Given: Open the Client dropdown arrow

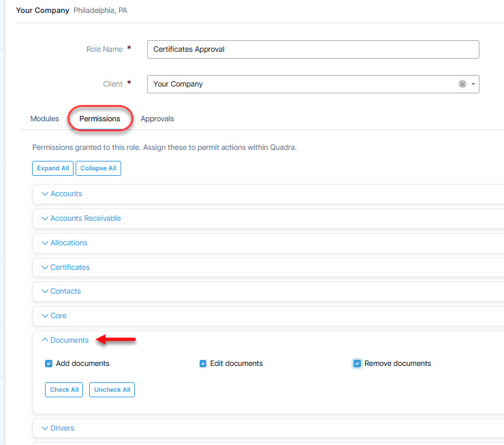Looking at the screenshot, I should pos(473,84).
